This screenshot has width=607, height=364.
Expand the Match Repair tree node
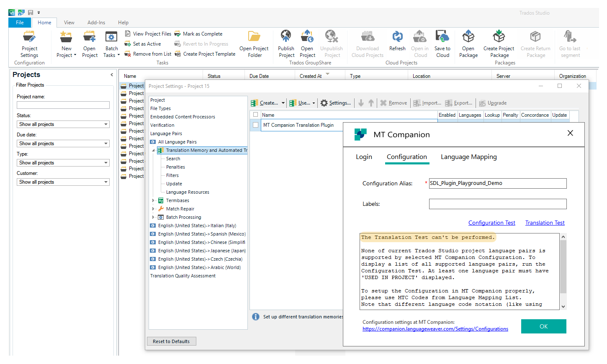(x=153, y=209)
